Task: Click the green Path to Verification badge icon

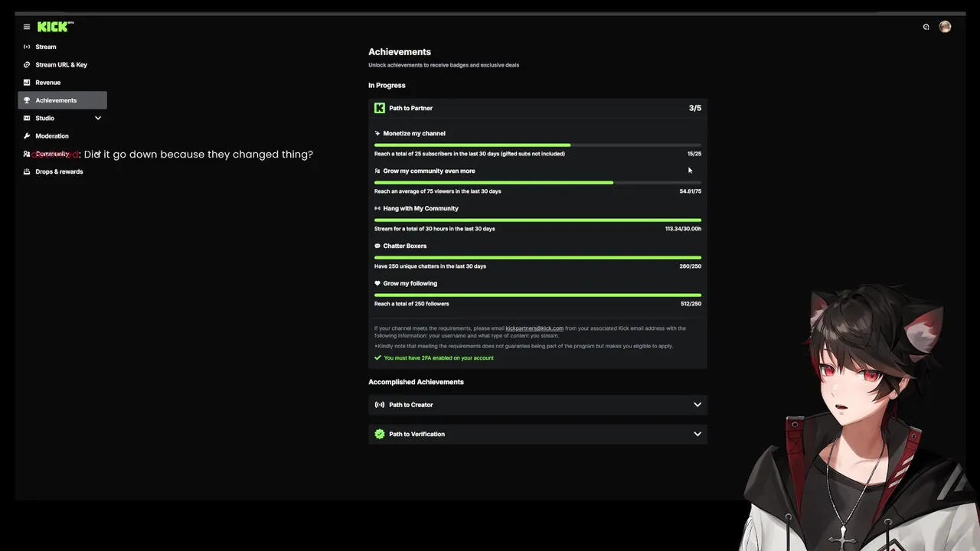Action: pos(380,434)
